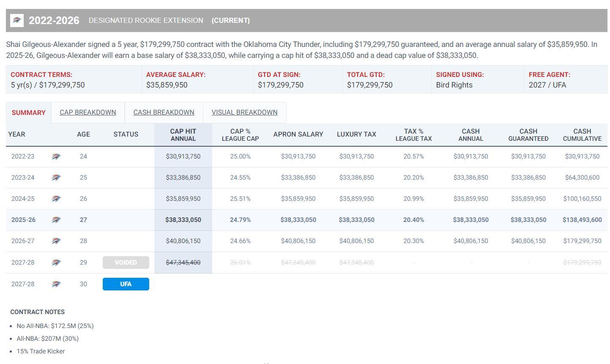Click the Luxury Tax column header
This screenshot has width=610, height=364.
[356, 134]
